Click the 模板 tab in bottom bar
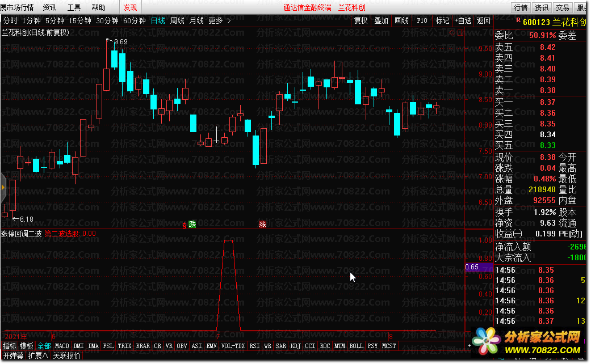Screen dimensions: 591x364 (x=26, y=346)
